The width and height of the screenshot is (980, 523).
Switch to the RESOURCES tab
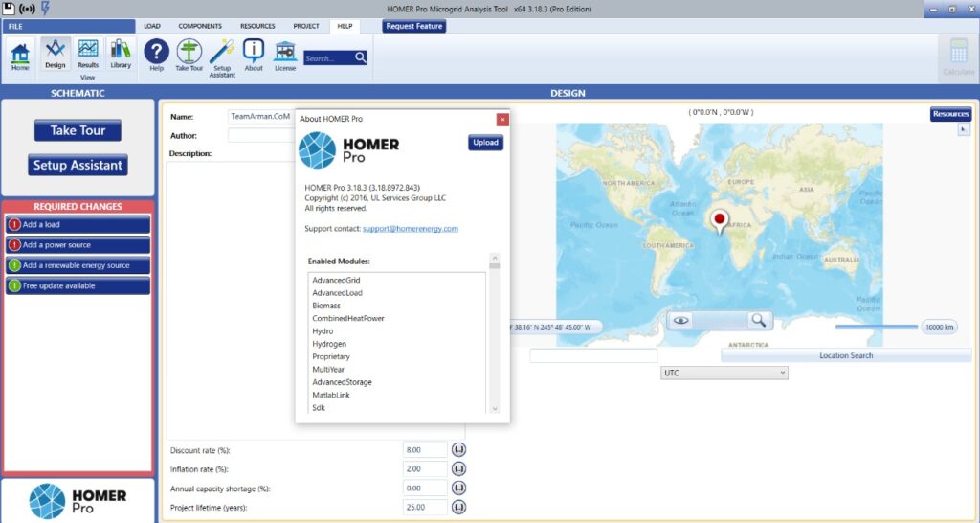257,26
